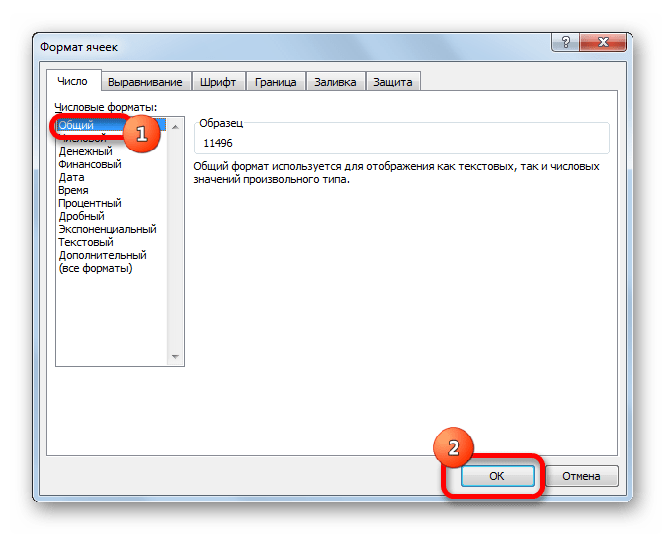This screenshot has width=666, height=535.
Task: Click the format list scroll down arrow
Action: (x=177, y=356)
